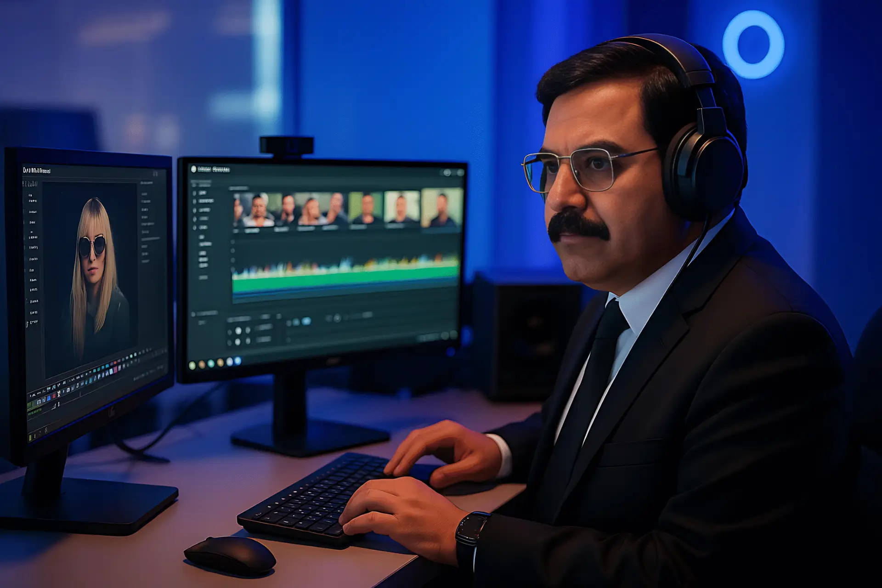Screen dimensions: 882x588
Task: Toggle the blue pill switch below the timeline
Action: click(306, 321)
